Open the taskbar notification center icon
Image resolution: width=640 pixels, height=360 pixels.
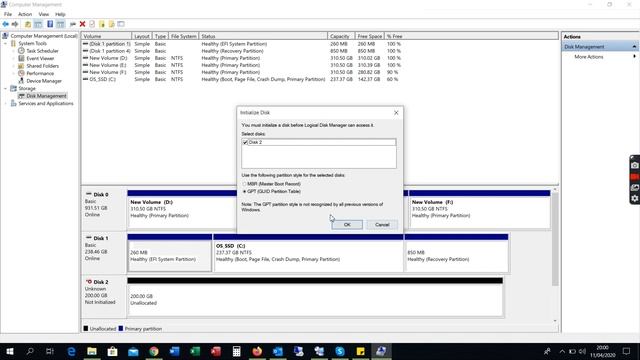pos(627,351)
